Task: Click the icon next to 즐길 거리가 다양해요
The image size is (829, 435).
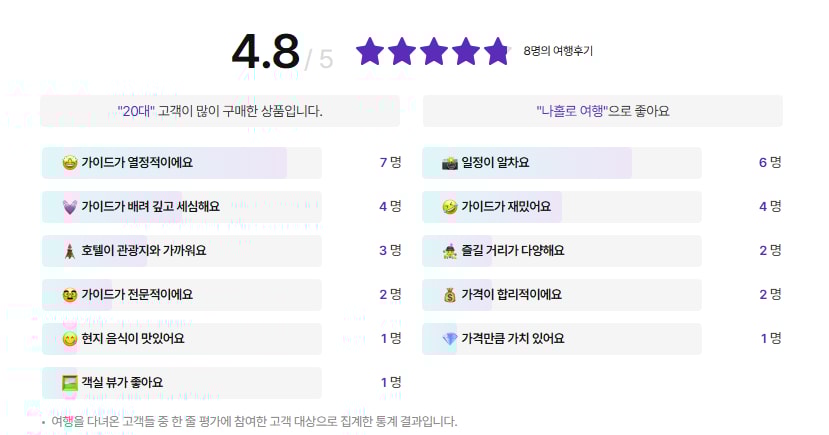Action: point(449,251)
